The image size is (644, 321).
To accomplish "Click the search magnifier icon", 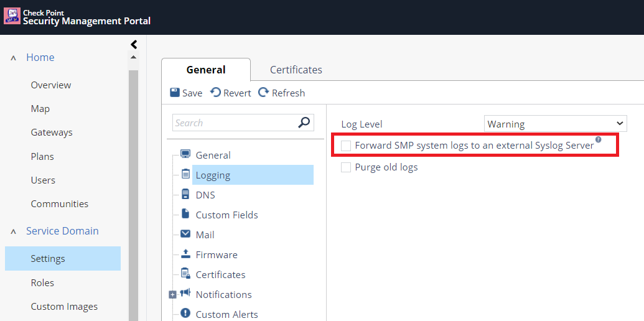I will point(304,123).
